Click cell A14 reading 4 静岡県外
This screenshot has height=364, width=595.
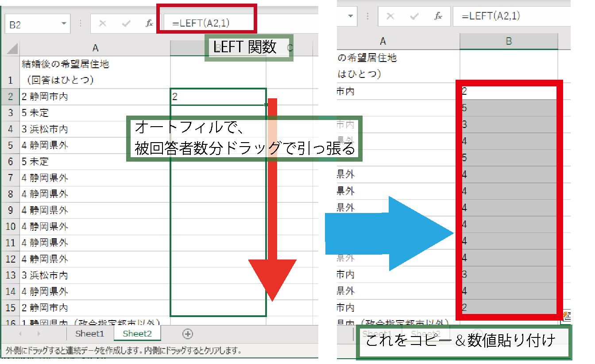[95, 291]
